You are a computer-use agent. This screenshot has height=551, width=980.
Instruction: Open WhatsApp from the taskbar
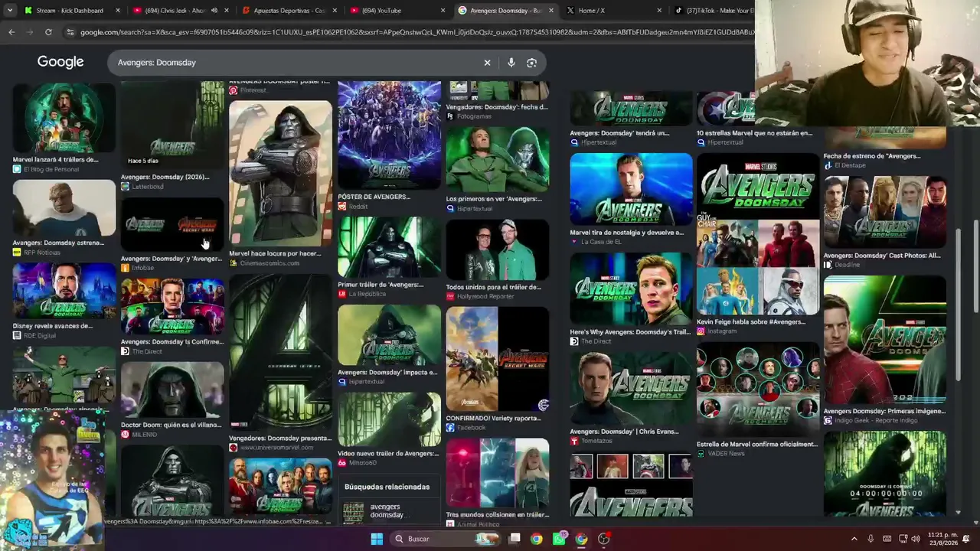click(x=559, y=539)
